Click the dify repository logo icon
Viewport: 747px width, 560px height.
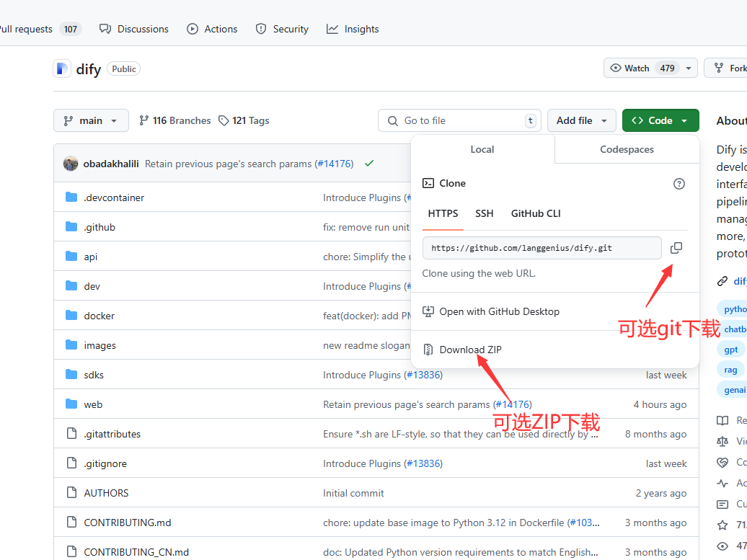[62, 69]
